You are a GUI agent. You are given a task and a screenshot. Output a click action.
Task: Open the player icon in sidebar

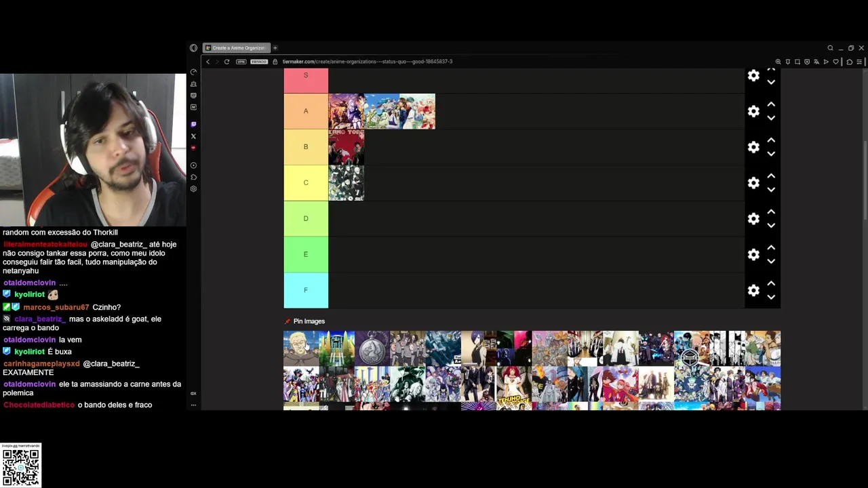(193, 165)
